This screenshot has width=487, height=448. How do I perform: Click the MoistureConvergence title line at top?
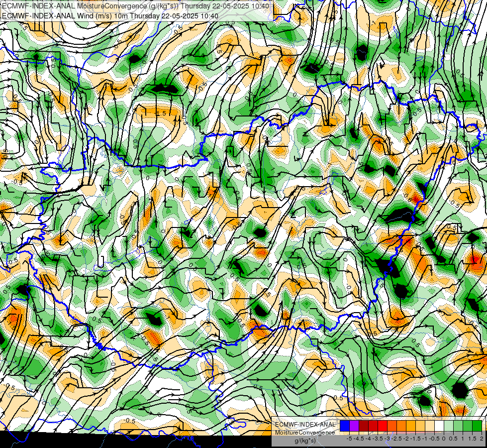(x=136, y=6)
